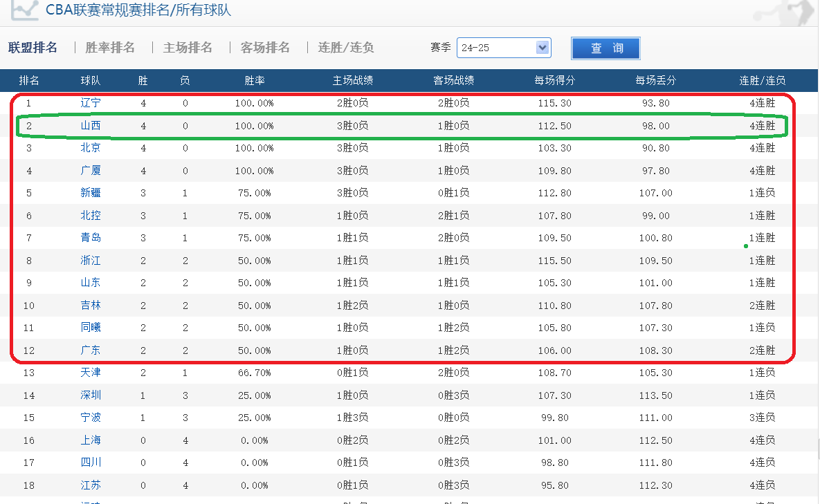Open the 北控 team link
Image resolution: width=820 pixels, height=504 pixels.
tap(91, 215)
